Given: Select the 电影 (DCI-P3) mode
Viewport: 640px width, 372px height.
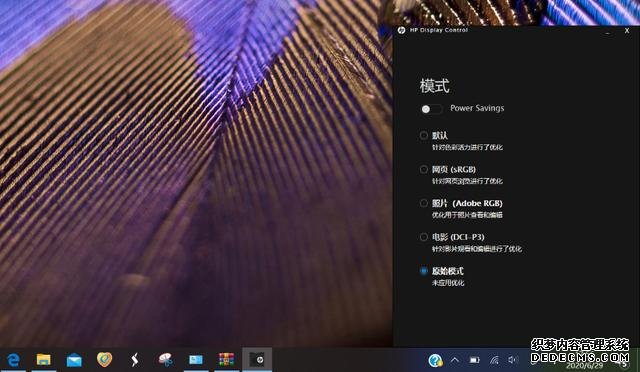Looking at the screenshot, I should click(424, 237).
